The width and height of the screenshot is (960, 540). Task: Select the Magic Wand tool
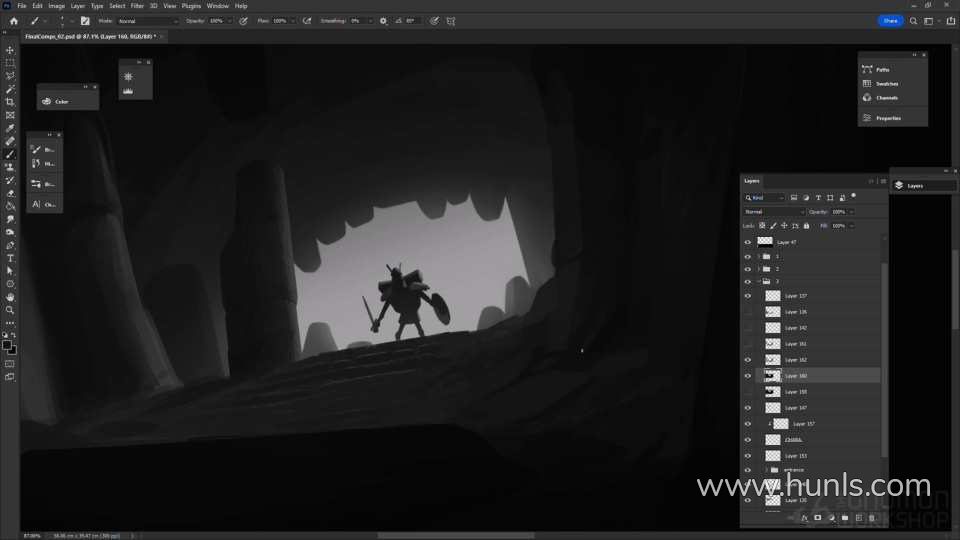pyautogui.click(x=10, y=89)
